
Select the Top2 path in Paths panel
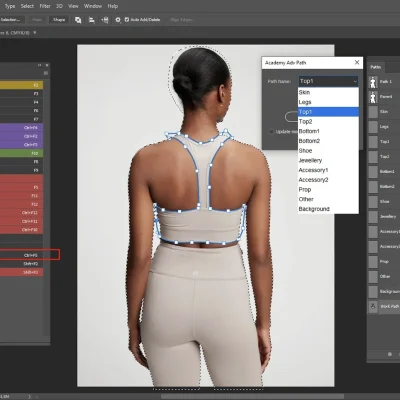pyautogui.click(x=384, y=156)
